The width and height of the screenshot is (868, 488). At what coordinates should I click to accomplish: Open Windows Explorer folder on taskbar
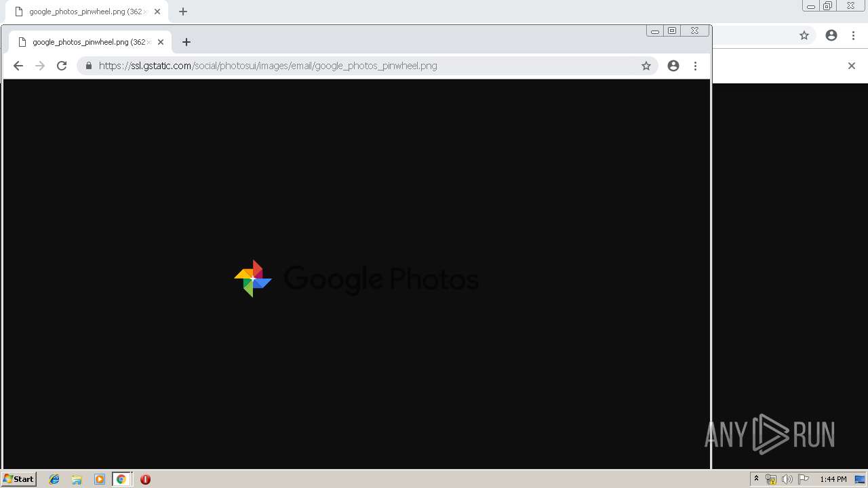77,479
